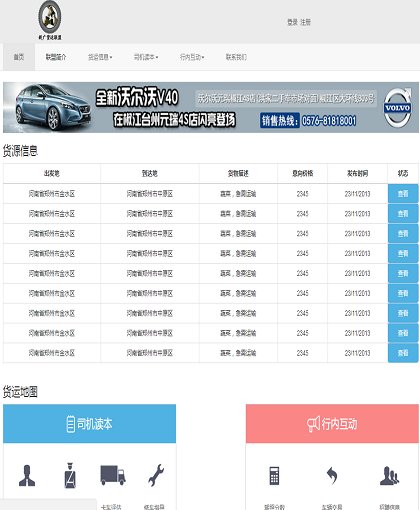420x510 pixels.
Task: Click the truck icon in 司机读本 panel
Action: point(113,475)
